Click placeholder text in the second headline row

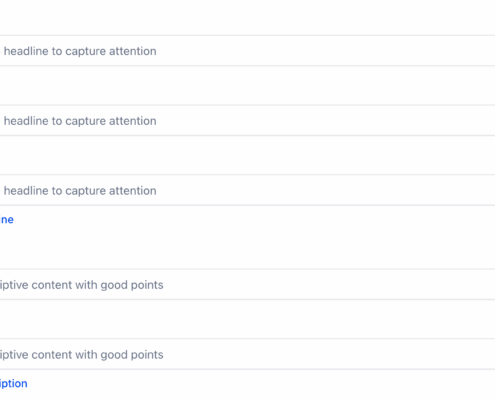tap(80, 121)
